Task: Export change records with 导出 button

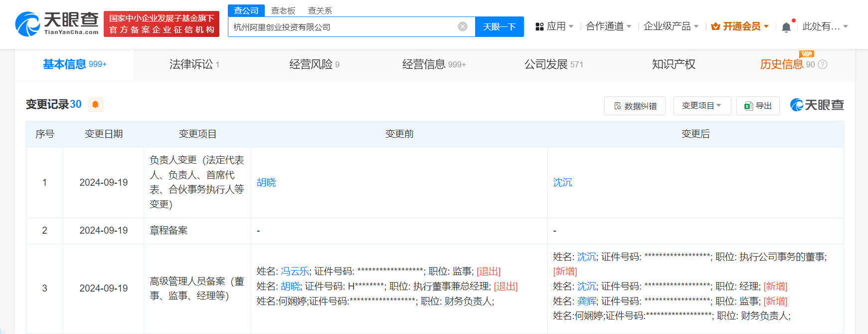Action: click(x=758, y=106)
